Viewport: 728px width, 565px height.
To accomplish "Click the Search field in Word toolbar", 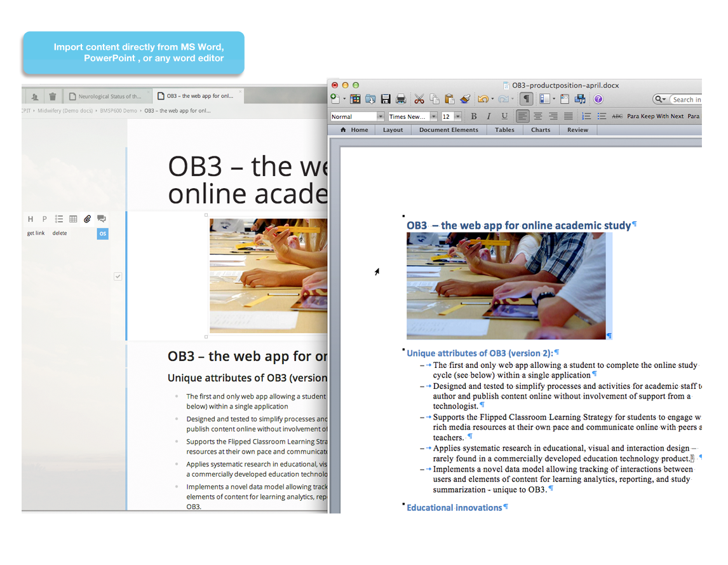I will tap(685, 99).
